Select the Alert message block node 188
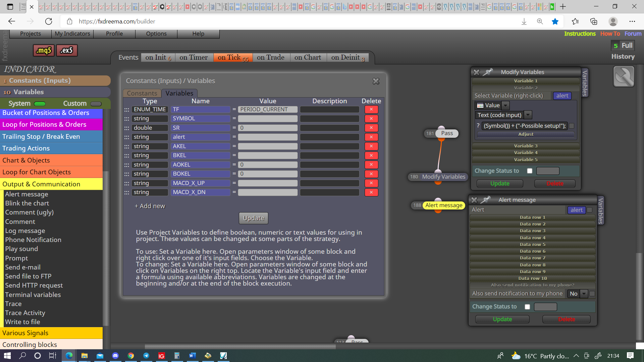Screen dimensions: 644x362 [444, 205]
